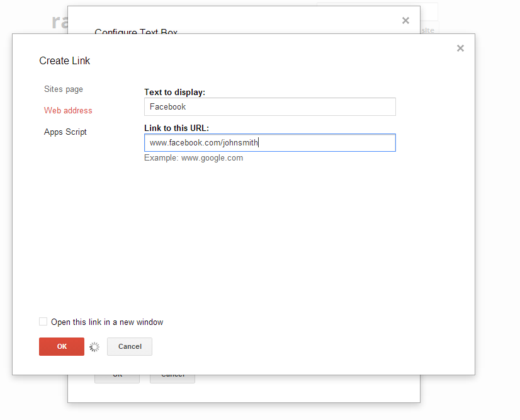Open the Apps Script tab
The image size is (520, 420).
coord(65,132)
